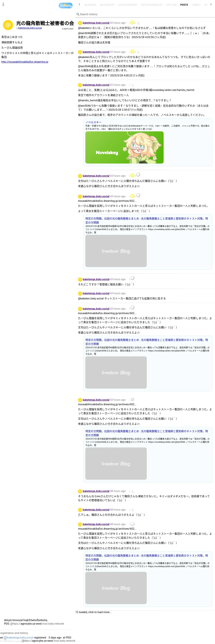Select the POSTS tab
The width and height of the screenshot is (215, 644).
(184, 5)
